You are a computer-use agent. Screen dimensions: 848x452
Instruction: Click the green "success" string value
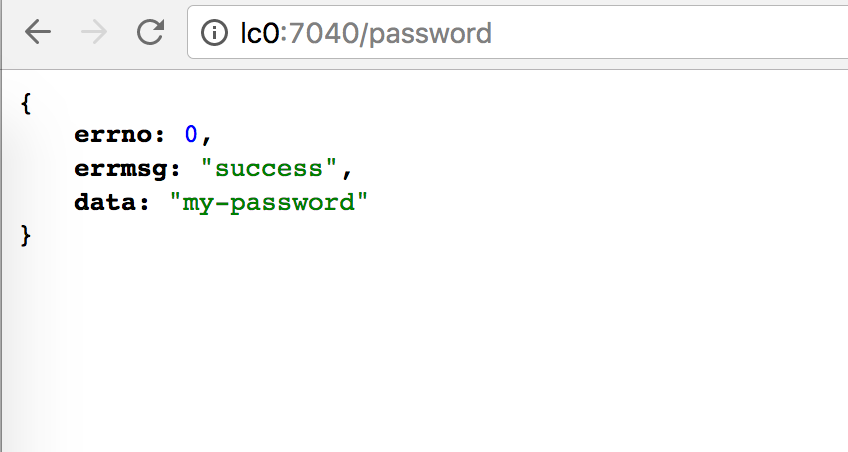click(x=270, y=169)
